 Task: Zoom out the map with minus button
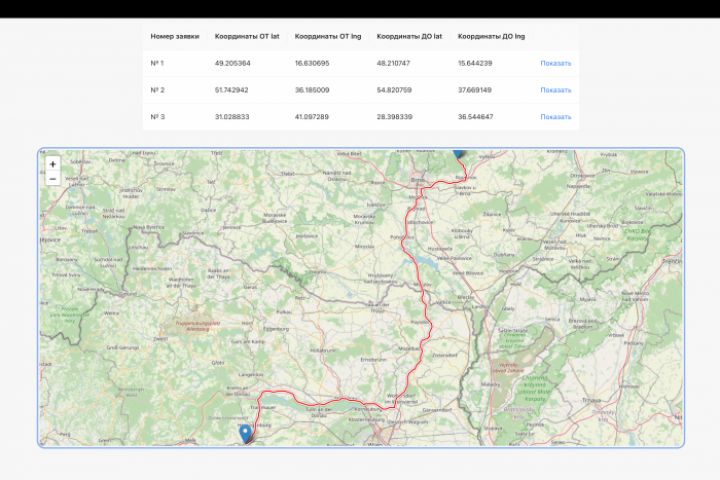[53, 179]
